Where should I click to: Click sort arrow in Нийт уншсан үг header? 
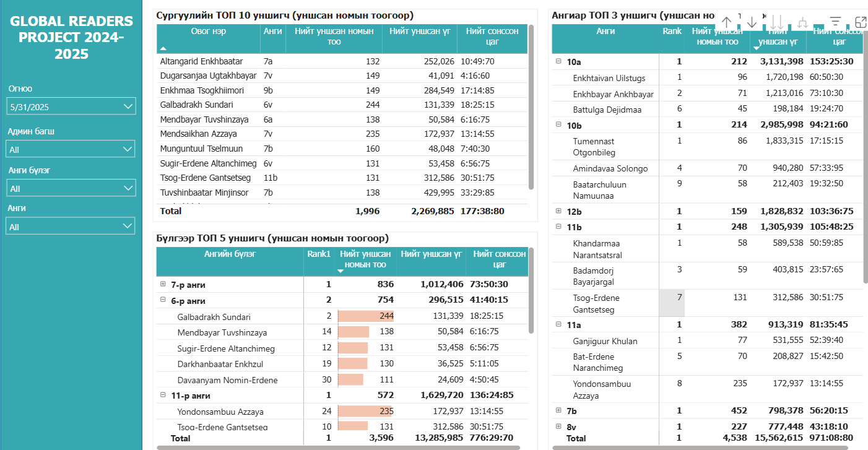755,48
